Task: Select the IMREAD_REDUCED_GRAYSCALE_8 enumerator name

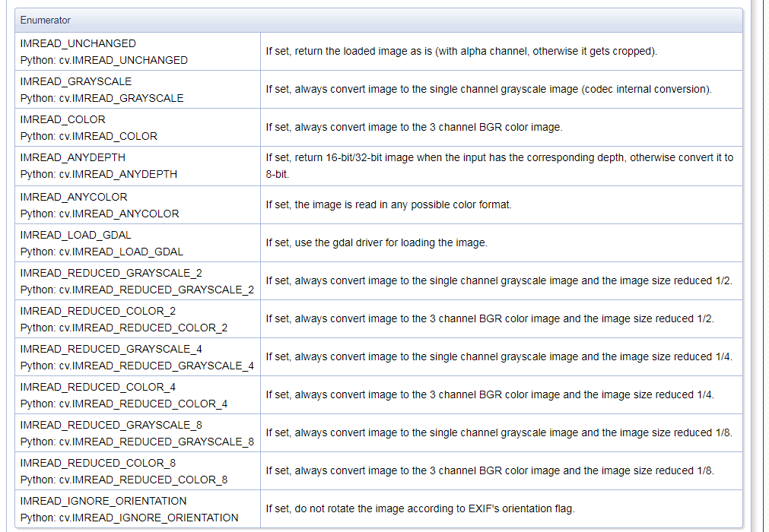Action: (111, 425)
